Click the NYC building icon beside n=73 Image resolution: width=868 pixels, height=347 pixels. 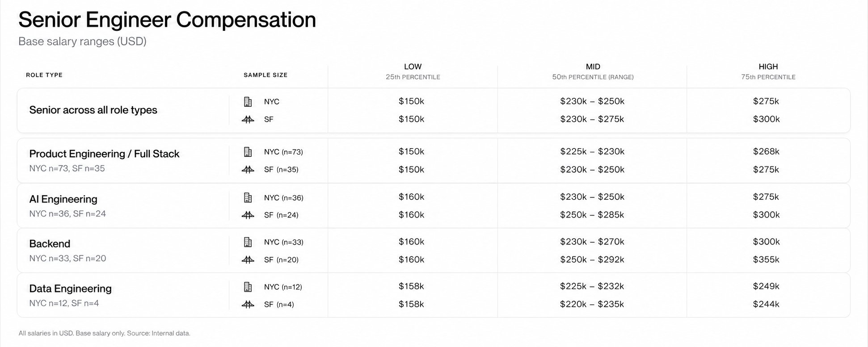coord(248,152)
